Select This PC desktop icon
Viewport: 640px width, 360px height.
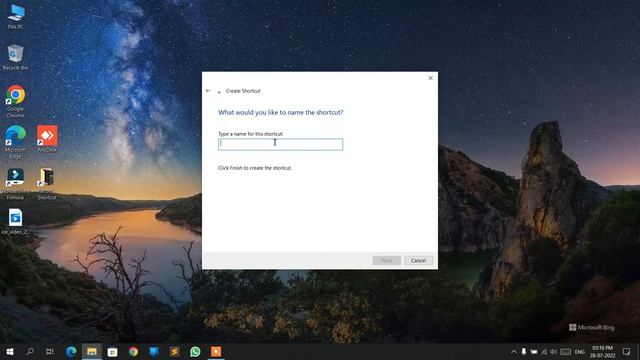pos(16,16)
